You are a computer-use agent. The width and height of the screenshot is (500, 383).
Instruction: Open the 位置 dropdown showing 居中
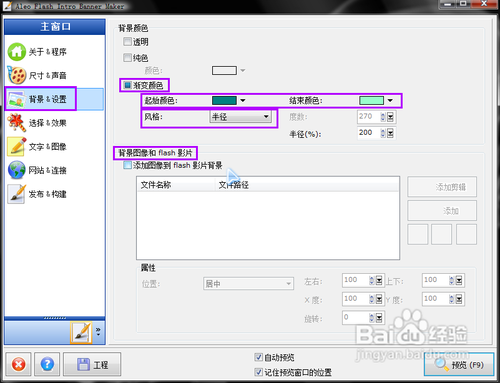click(x=248, y=284)
